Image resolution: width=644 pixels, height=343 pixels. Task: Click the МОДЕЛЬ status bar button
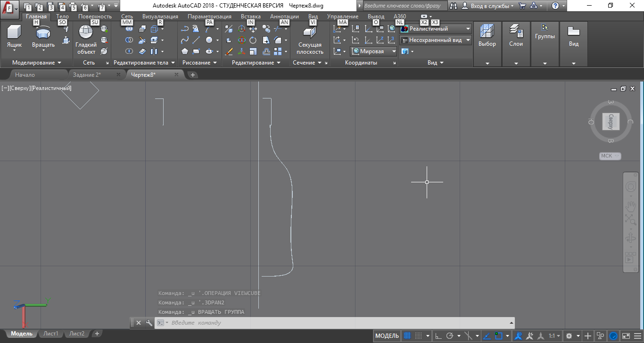coord(387,336)
